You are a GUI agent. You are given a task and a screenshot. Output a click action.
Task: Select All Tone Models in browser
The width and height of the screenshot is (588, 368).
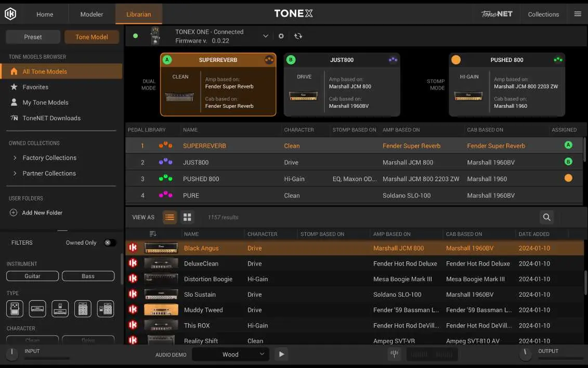(61, 71)
